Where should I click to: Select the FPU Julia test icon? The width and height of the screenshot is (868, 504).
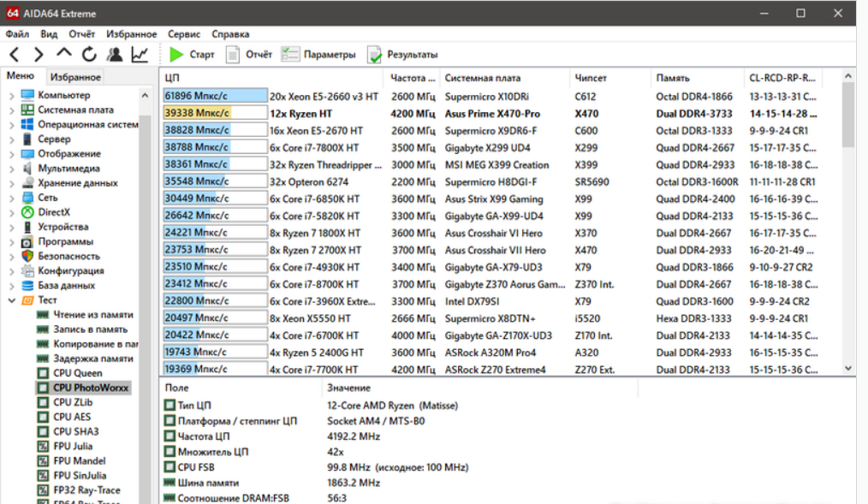click(x=43, y=446)
